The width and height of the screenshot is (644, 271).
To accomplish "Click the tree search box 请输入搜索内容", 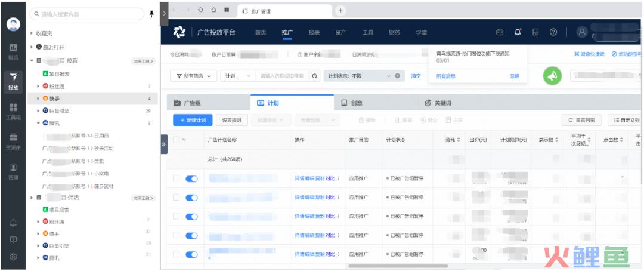I will [87, 14].
